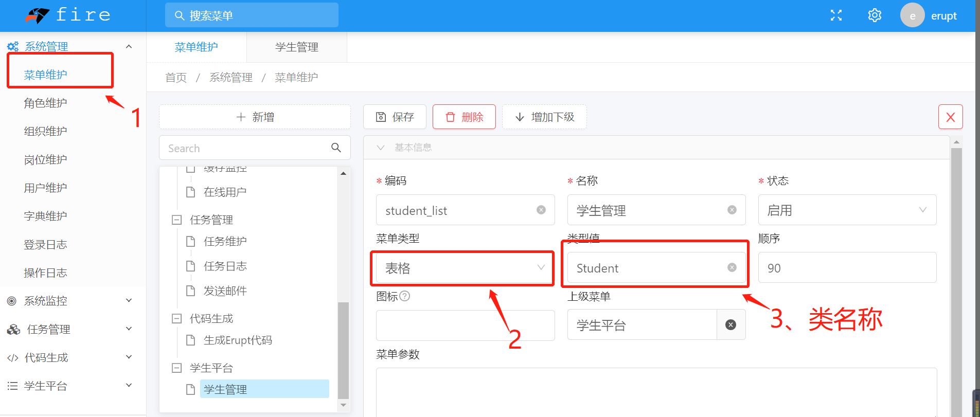The image size is (980, 417).
Task: Expand the 系统监控 sidebar group
Action: (129, 300)
